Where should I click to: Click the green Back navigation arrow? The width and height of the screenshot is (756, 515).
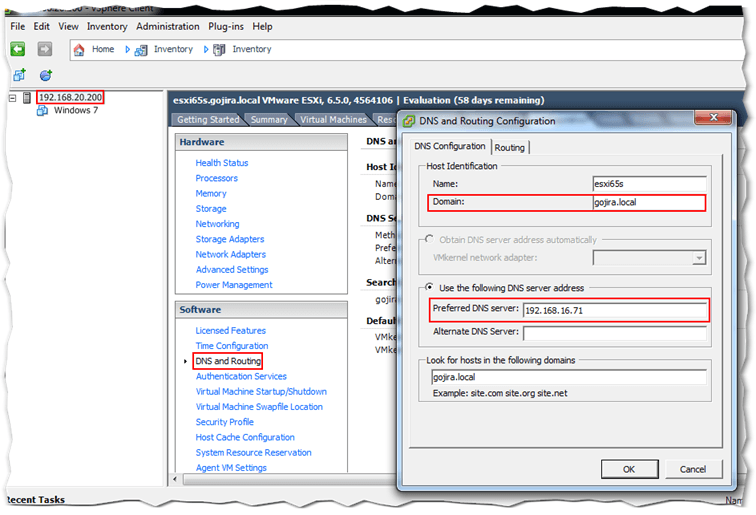pos(18,49)
